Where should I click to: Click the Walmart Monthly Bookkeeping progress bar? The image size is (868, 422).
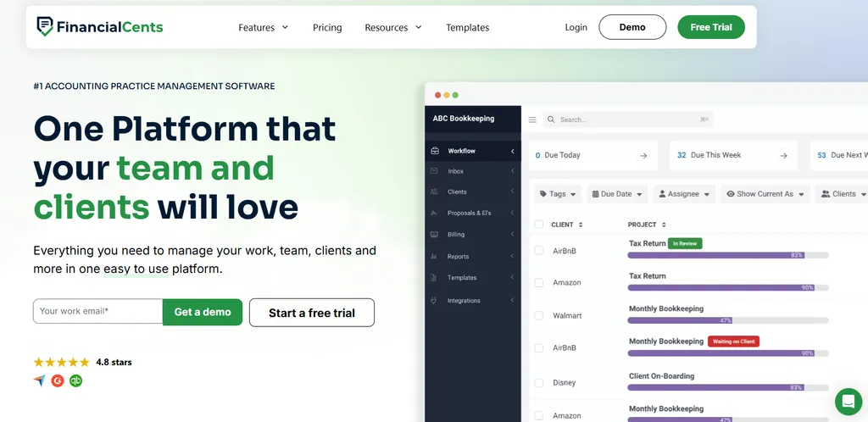(x=728, y=320)
